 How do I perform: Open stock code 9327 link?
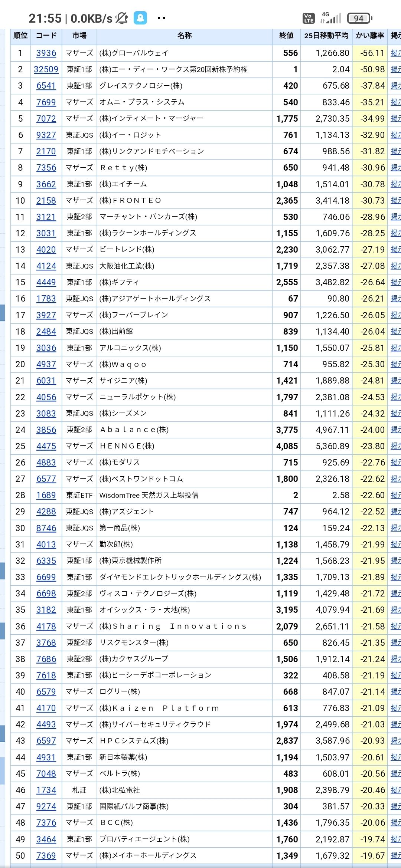46,135
